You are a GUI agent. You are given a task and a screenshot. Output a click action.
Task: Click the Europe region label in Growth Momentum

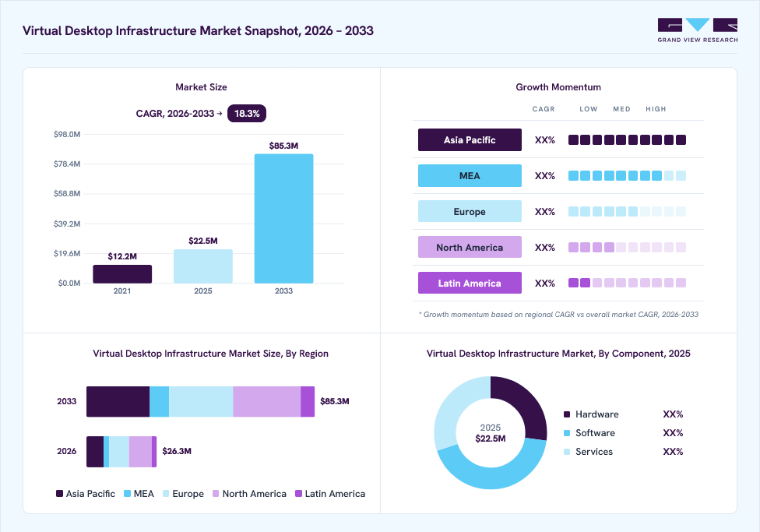(x=470, y=211)
